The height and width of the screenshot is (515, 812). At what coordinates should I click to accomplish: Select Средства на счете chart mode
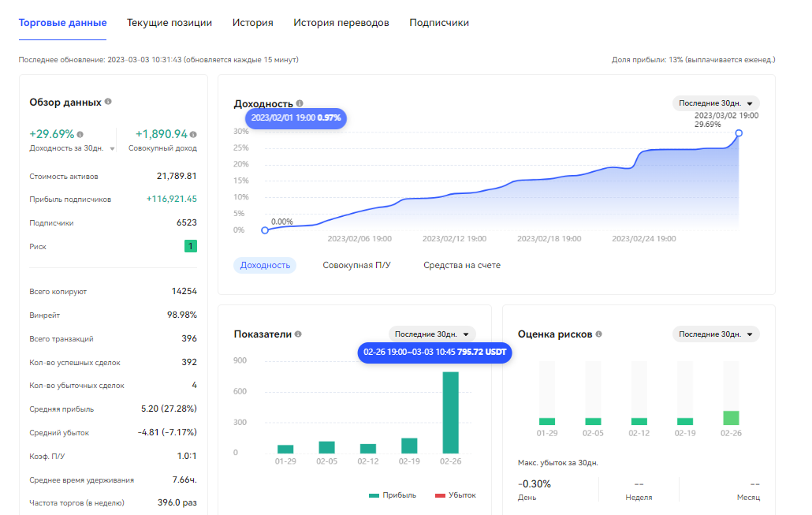point(462,265)
